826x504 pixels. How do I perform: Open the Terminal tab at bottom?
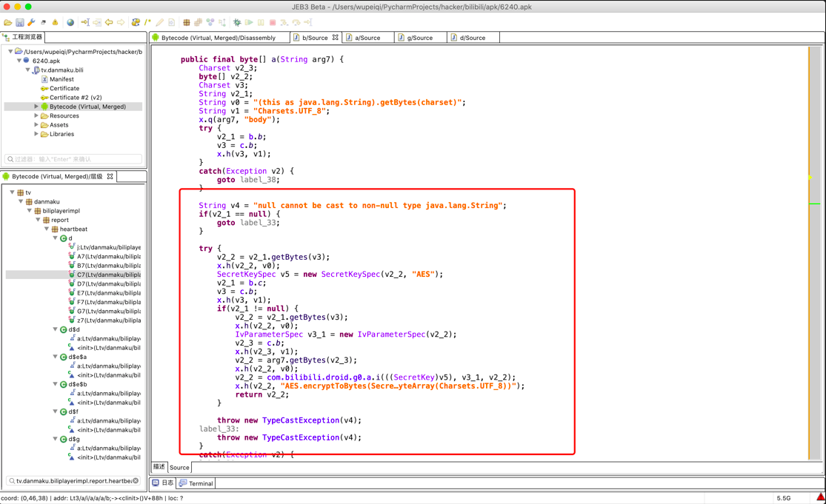pyautogui.click(x=196, y=483)
